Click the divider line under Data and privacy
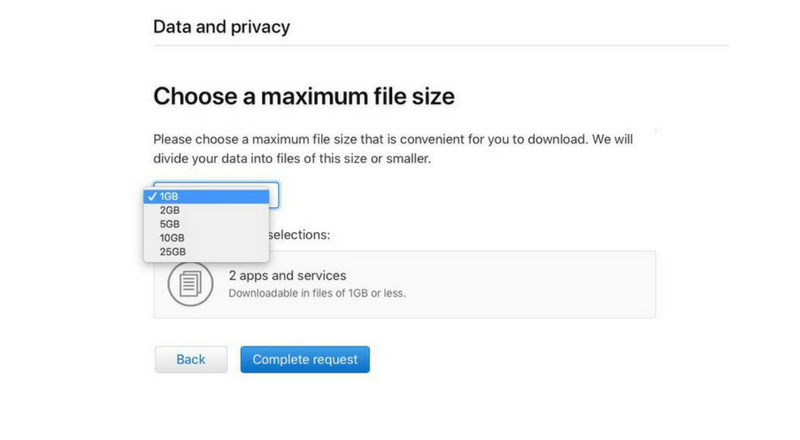The height and width of the screenshot is (440, 800). [x=441, y=45]
